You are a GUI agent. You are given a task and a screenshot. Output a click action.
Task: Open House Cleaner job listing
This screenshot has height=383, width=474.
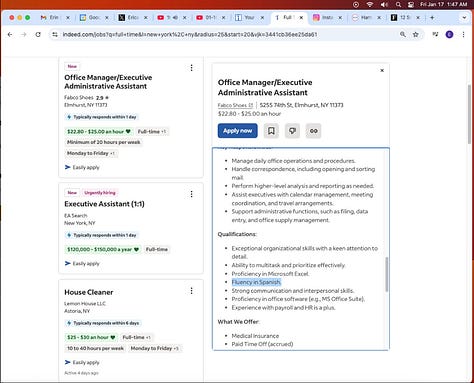pyautogui.click(x=89, y=292)
